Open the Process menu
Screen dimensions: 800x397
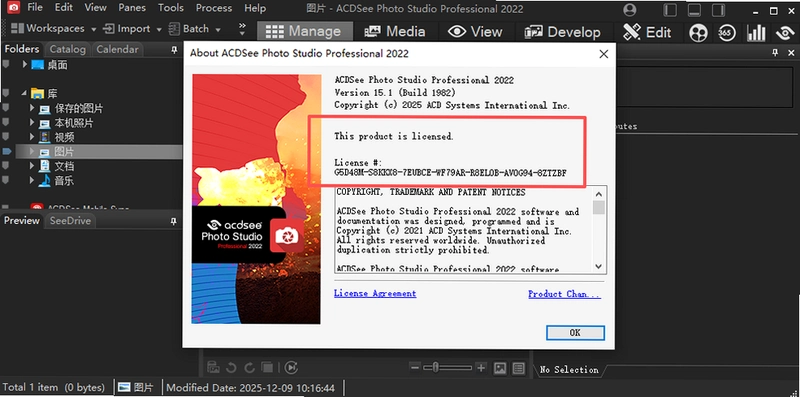pyautogui.click(x=214, y=8)
